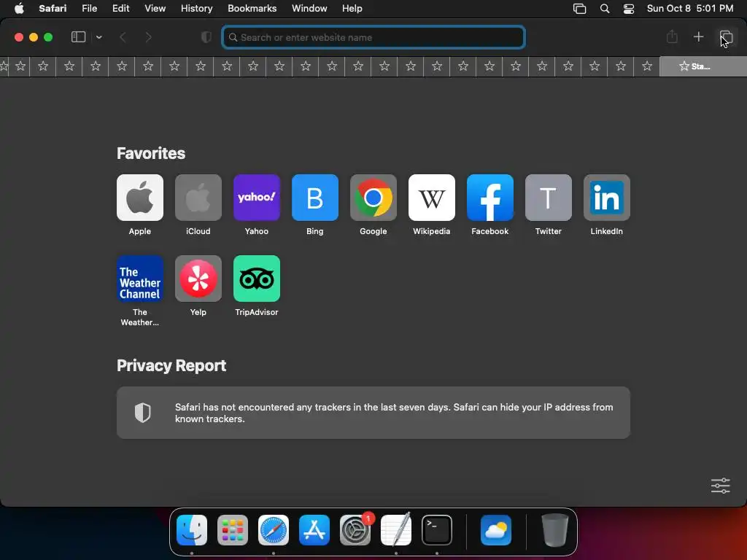Open the Edit menu

[x=120, y=8]
